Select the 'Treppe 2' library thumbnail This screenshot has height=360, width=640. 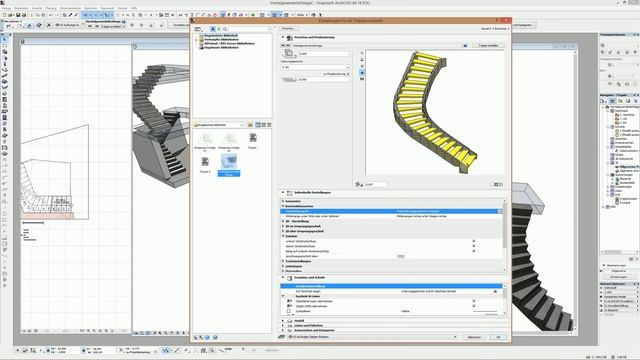coord(205,165)
